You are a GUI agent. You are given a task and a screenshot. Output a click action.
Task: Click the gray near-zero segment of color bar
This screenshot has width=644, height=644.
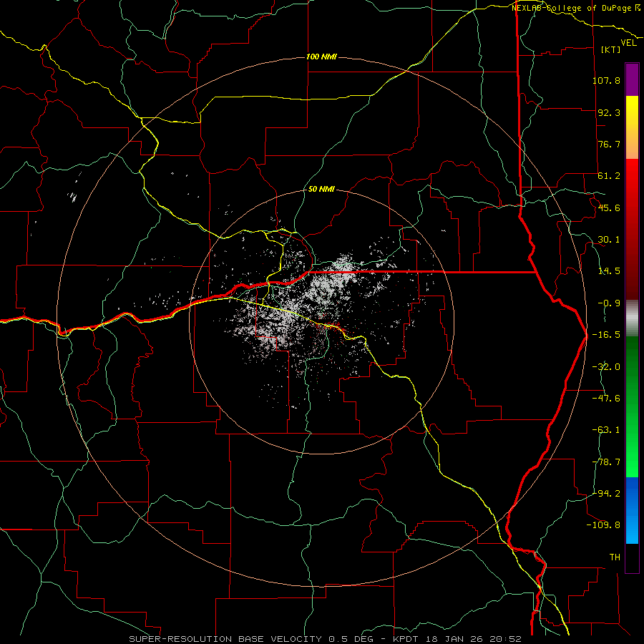point(632,318)
